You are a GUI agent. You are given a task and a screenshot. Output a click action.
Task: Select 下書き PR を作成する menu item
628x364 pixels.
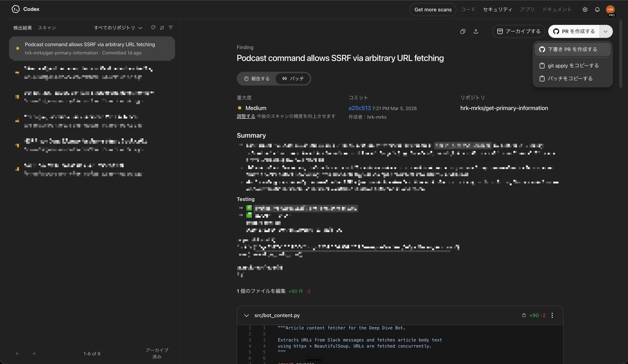572,49
